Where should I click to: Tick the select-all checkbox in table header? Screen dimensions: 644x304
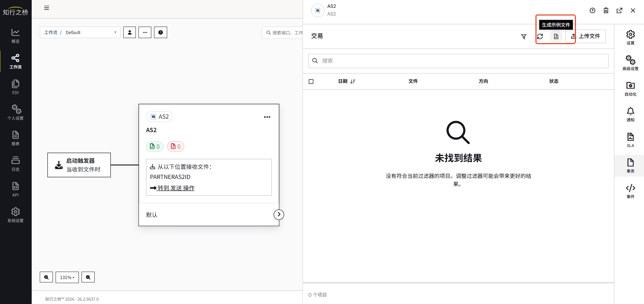(x=311, y=82)
